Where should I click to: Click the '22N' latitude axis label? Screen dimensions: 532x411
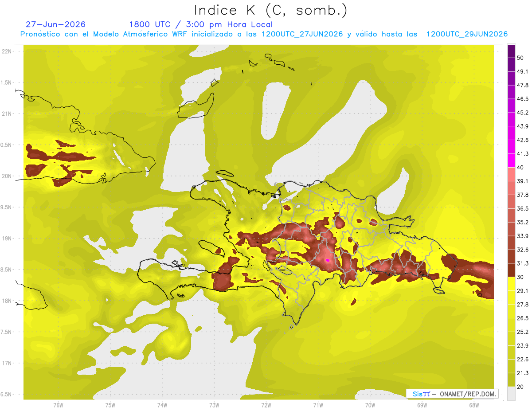(x=6, y=51)
